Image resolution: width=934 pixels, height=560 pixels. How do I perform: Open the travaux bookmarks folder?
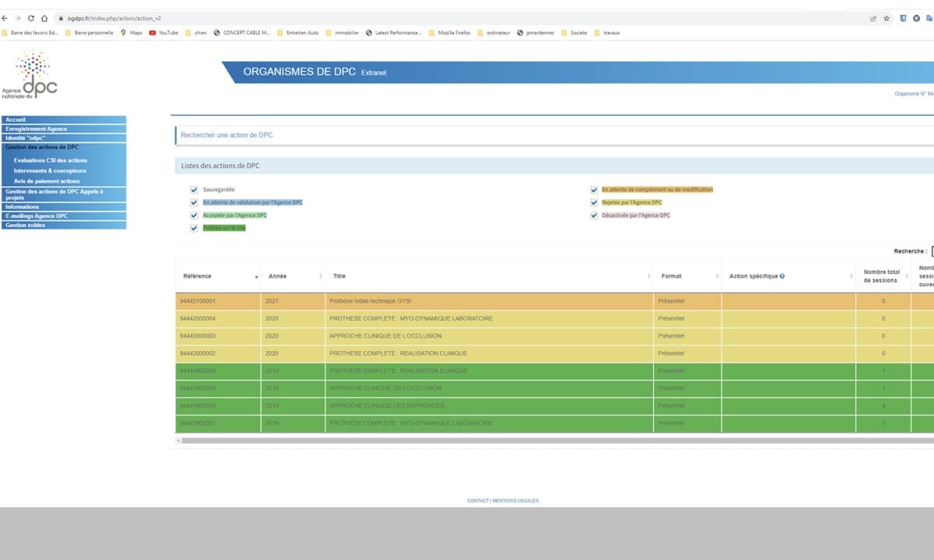click(x=606, y=33)
